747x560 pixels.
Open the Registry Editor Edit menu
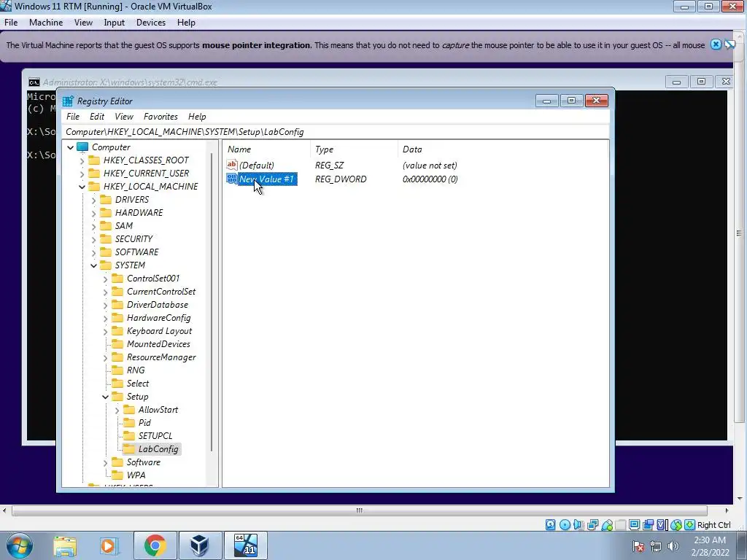tap(97, 116)
